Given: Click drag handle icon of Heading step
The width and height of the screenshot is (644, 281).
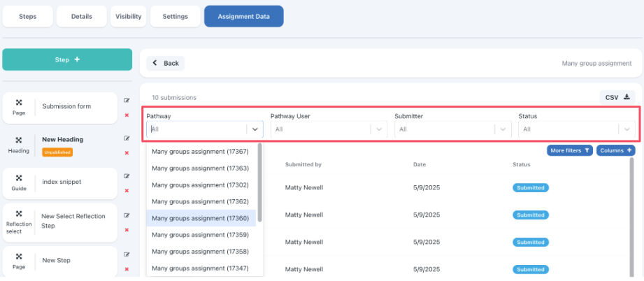Looking at the screenshot, I should tap(19, 139).
